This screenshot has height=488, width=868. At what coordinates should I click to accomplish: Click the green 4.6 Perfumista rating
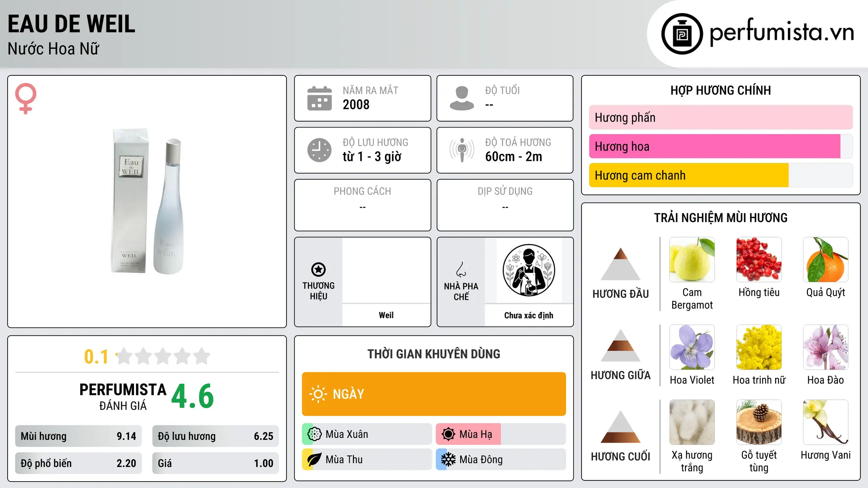pos(193,396)
